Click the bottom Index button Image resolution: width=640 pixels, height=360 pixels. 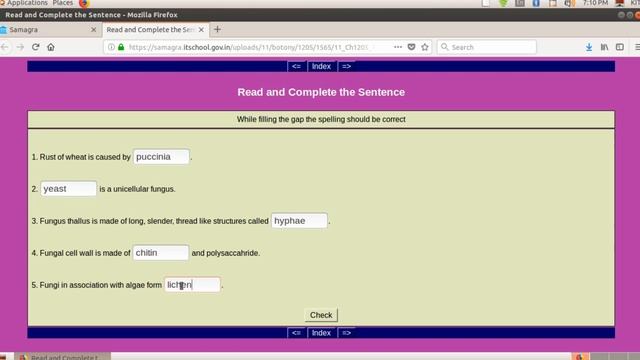pos(321,333)
